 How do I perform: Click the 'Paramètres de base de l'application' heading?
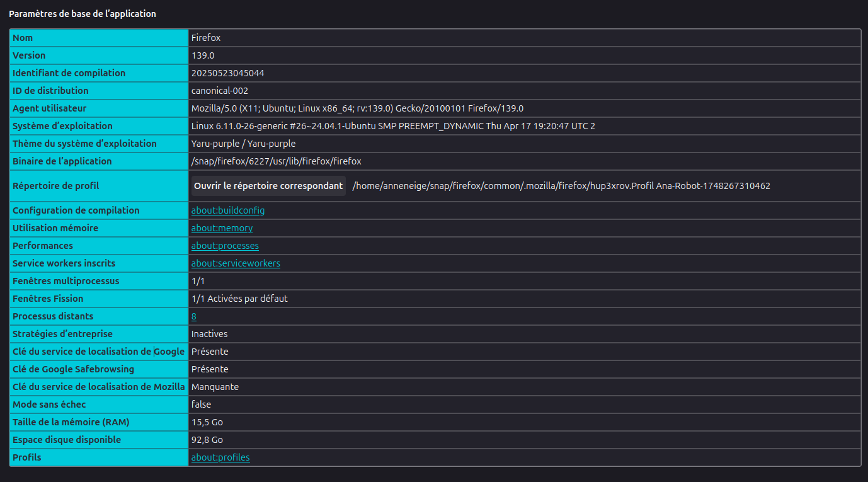(x=83, y=14)
